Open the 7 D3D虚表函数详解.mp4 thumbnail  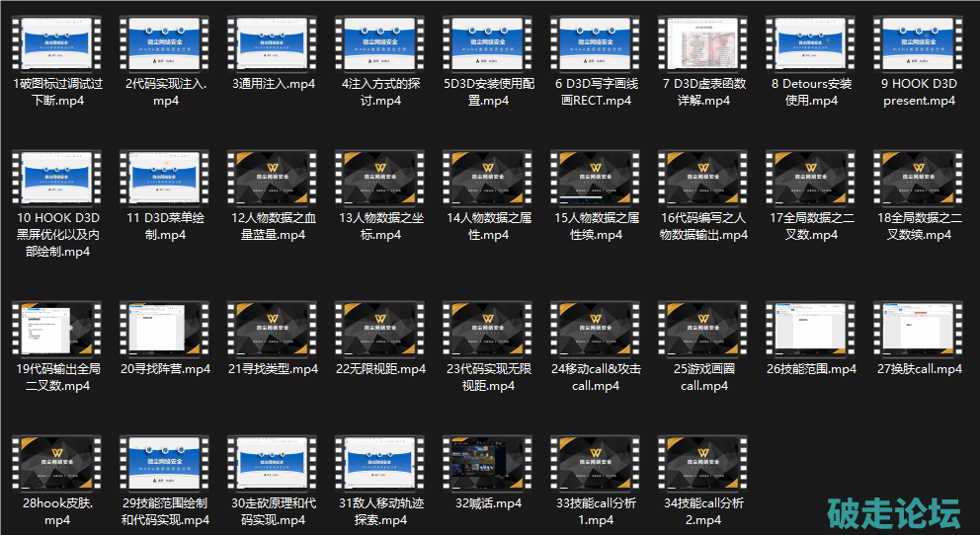coord(703,43)
